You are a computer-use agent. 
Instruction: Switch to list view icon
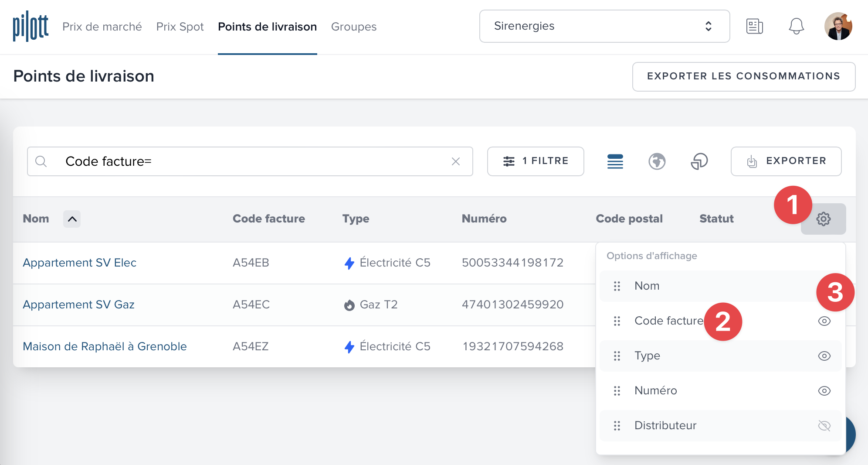[x=615, y=161]
